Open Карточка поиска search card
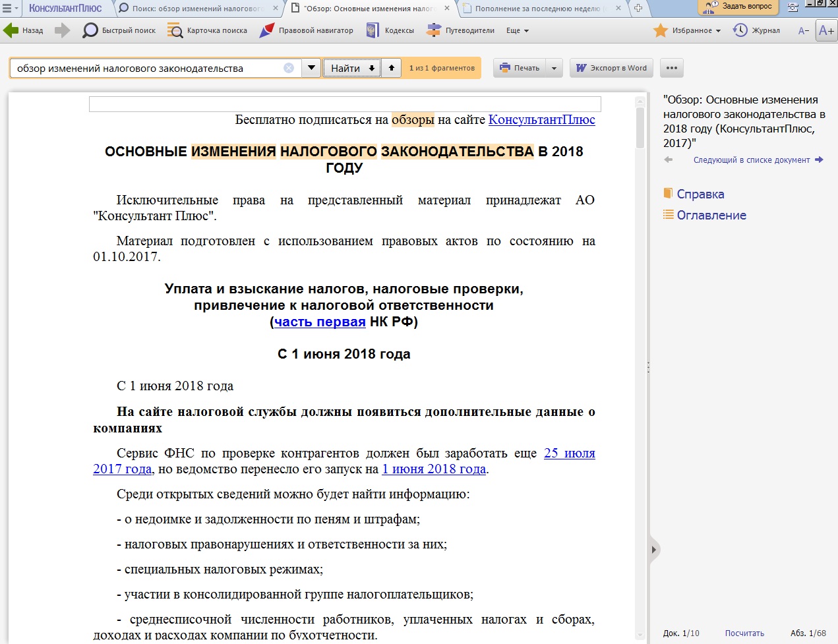Viewport: 838px width, 644px height. 207,30
